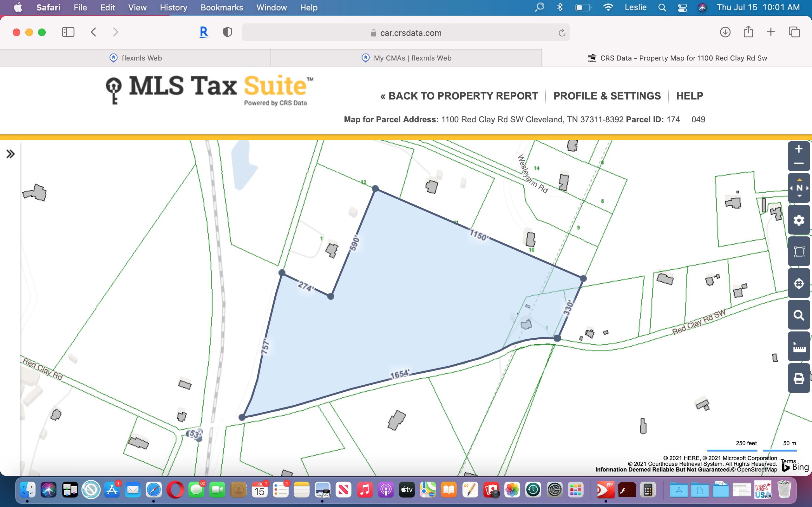Viewport: 812px width, 507px height.
Task: Go back to property report
Action: [459, 96]
